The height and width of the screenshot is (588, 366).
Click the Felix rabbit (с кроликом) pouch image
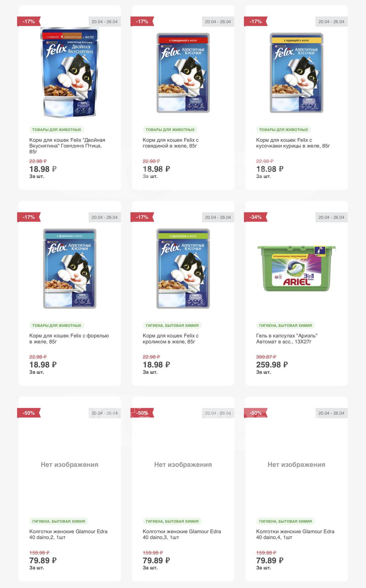(x=183, y=268)
